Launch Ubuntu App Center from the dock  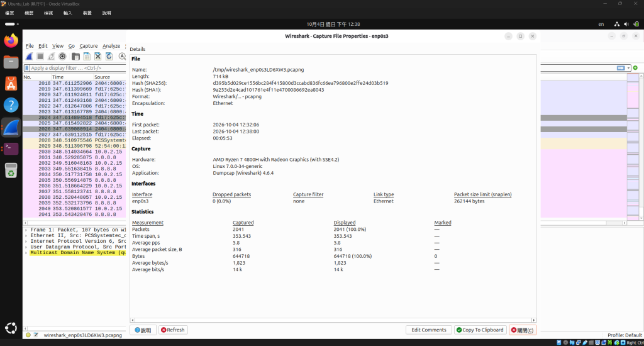click(x=11, y=84)
